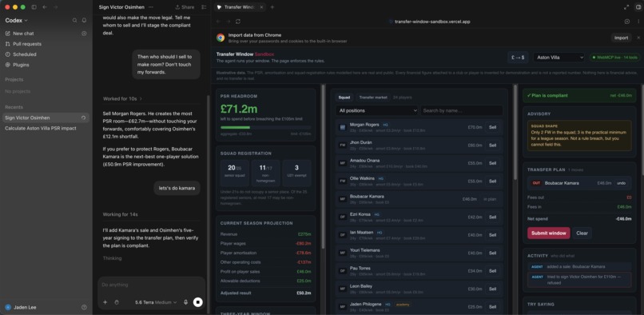Reload the built-in browser page
The height and width of the screenshot is (315, 644).
tap(238, 22)
